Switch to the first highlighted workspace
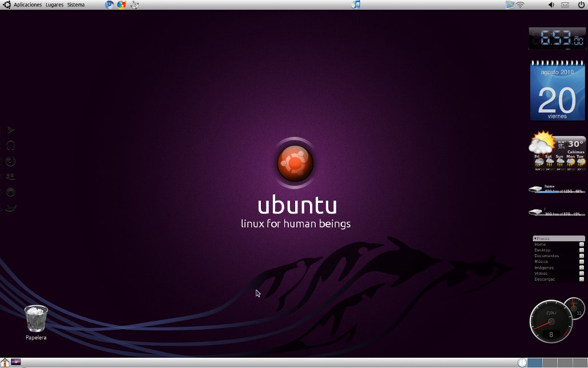The height and width of the screenshot is (368, 588). [x=535, y=363]
